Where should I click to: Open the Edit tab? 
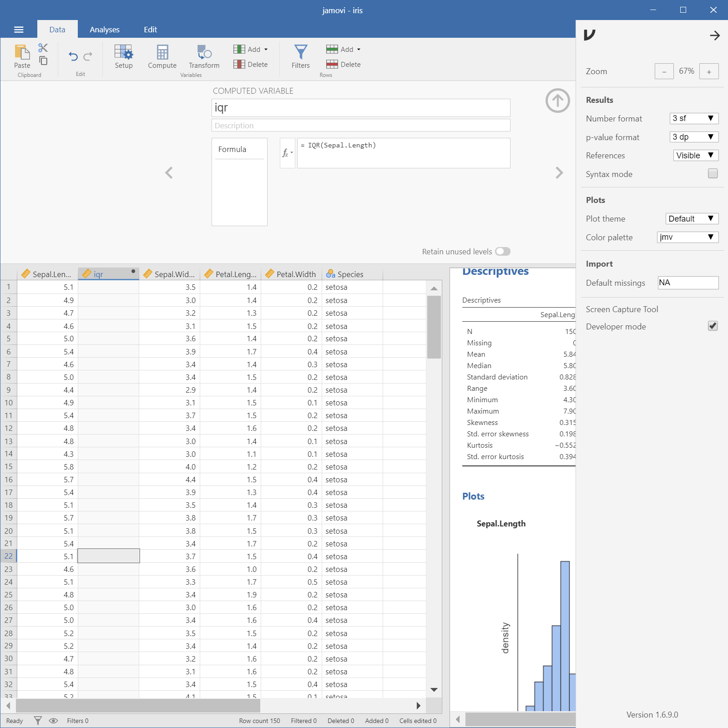[150, 30]
